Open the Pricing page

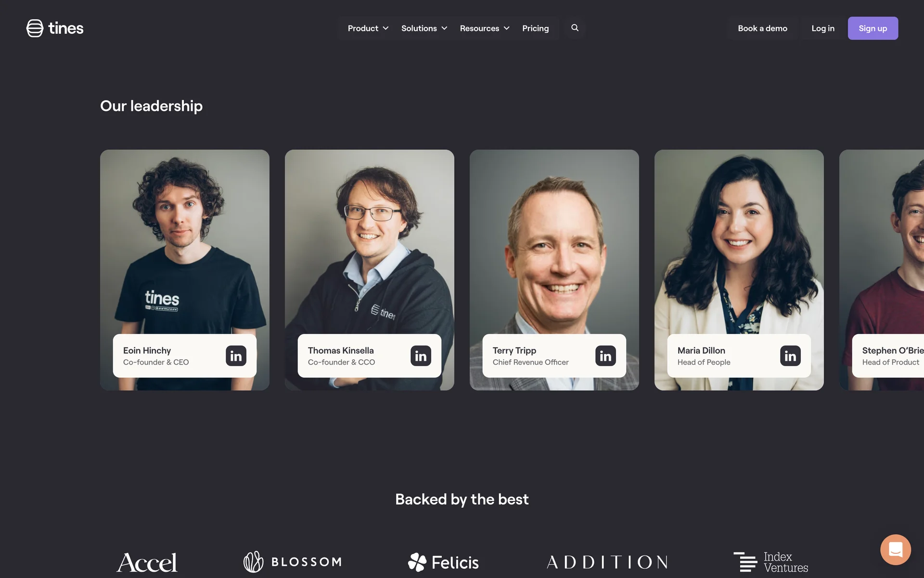(536, 28)
